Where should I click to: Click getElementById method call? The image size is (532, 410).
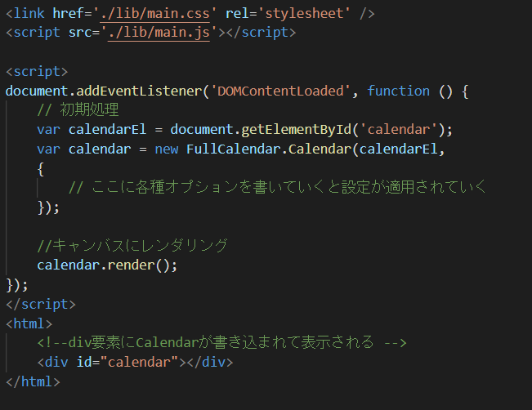coord(296,130)
